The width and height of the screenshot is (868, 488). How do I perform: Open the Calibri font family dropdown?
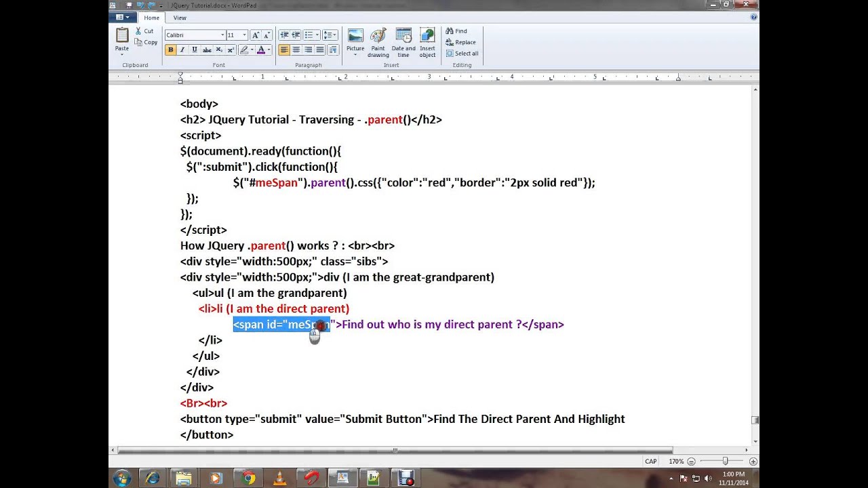tap(222, 35)
